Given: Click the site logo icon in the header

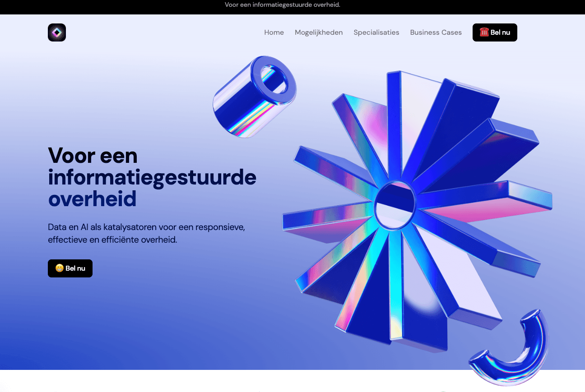Looking at the screenshot, I should pos(57,32).
